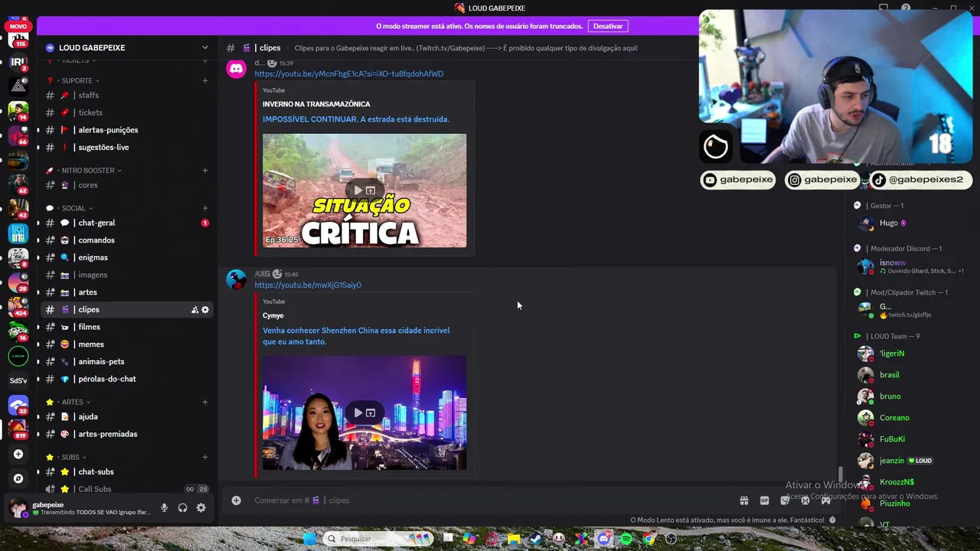Viewport: 980px width, 551px height.
Task: Open the memes channel
Action: (x=126, y=344)
